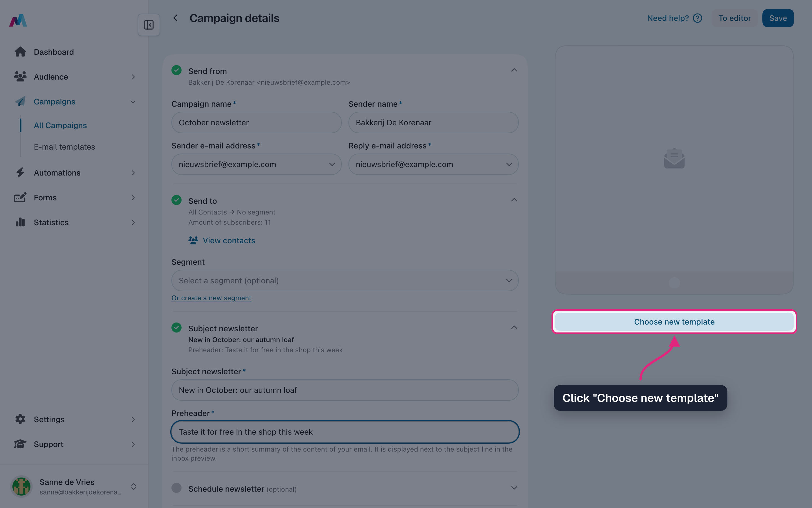Image resolution: width=812 pixels, height=508 pixels.
Task: Click Choose new template button
Action: pos(674,321)
